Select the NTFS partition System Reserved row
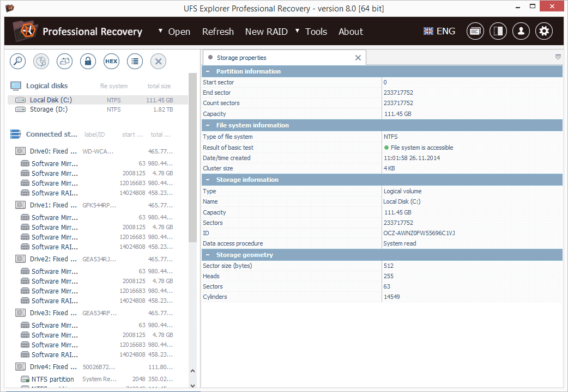Viewport: 568px width, 392px height. click(98, 379)
